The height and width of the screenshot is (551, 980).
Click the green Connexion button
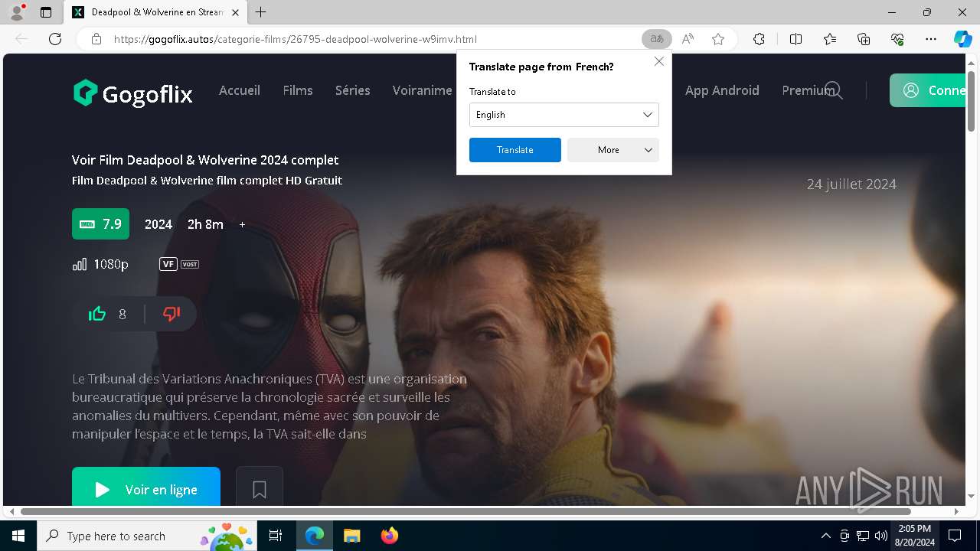click(x=927, y=90)
